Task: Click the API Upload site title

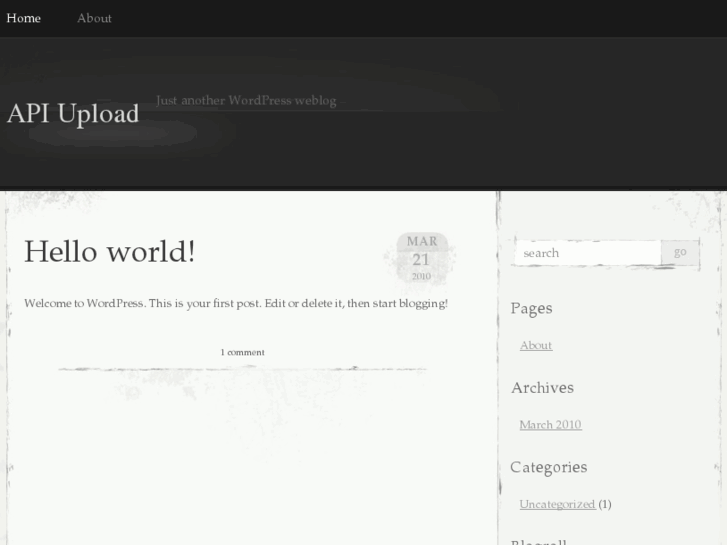Action: [x=73, y=114]
